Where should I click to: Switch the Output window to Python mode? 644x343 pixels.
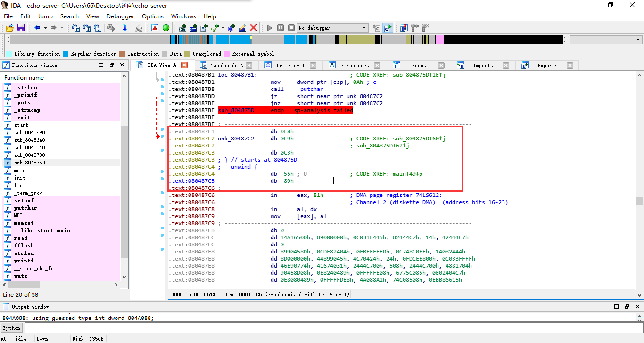(11, 327)
